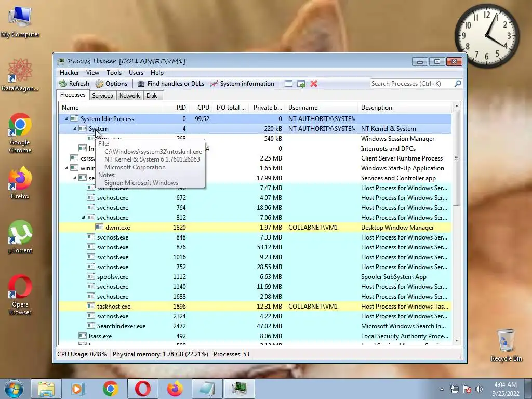This screenshot has width=532, height=399.
Task: Select svchost.exe with PID 876
Action: point(255,247)
